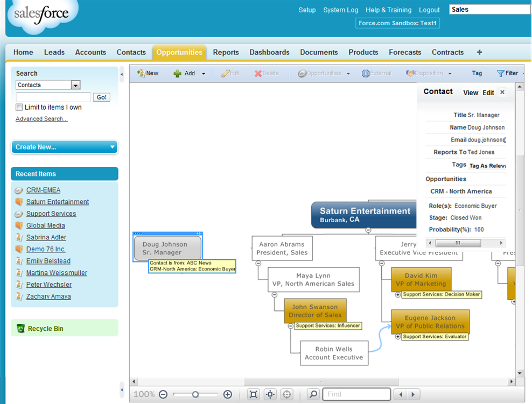Click the Setup link
The image size is (532, 404).
coord(307,10)
